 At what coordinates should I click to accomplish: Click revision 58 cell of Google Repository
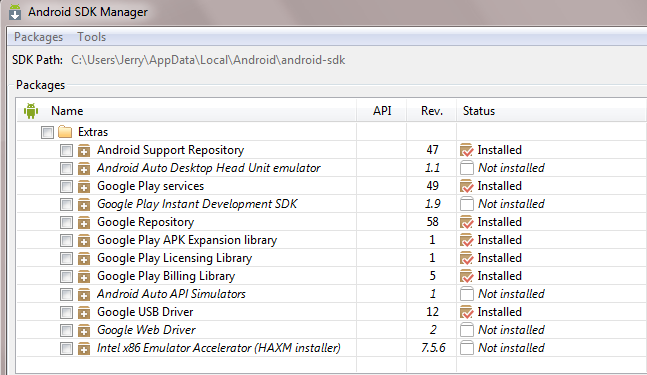pyautogui.click(x=432, y=222)
